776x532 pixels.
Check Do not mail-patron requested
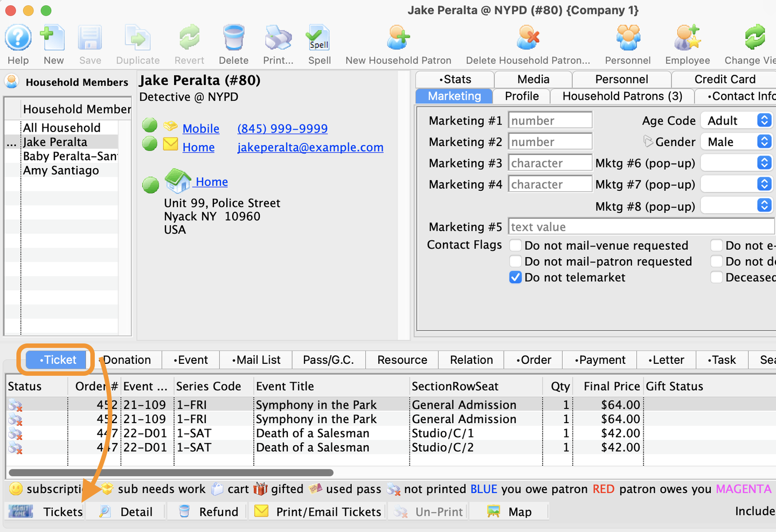(516, 261)
